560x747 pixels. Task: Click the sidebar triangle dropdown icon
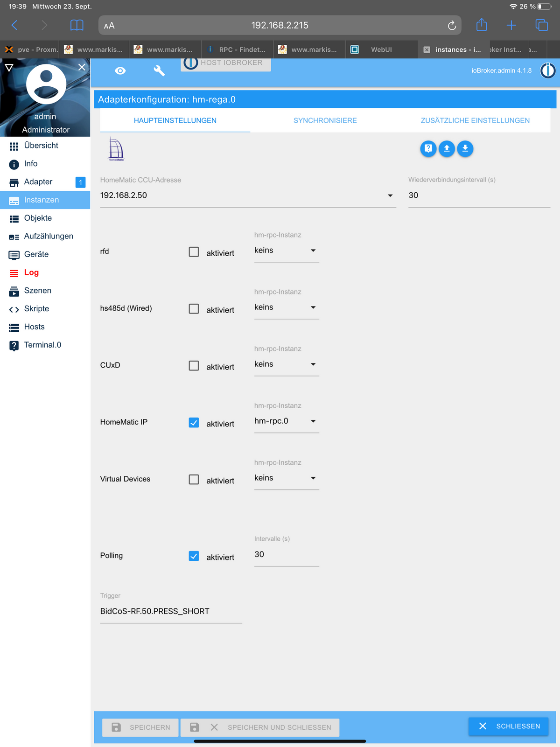click(8, 68)
